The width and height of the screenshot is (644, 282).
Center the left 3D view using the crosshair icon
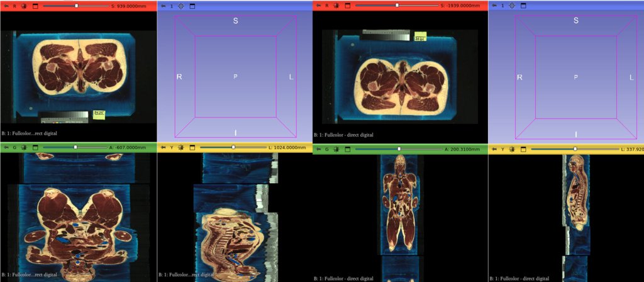[181, 6]
